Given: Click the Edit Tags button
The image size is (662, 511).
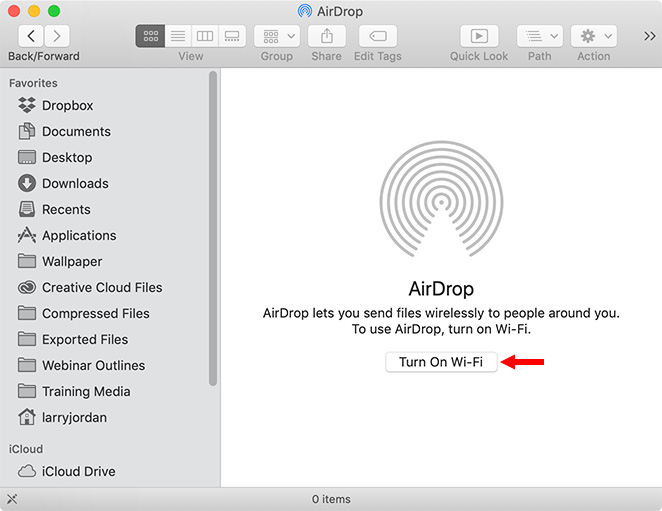Looking at the screenshot, I should tap(378, 36).
